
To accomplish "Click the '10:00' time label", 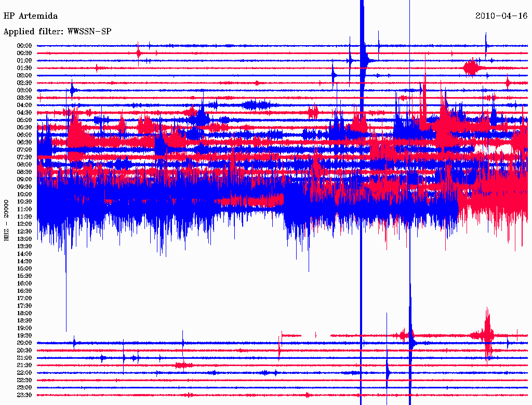I will (x=24, y=194).
